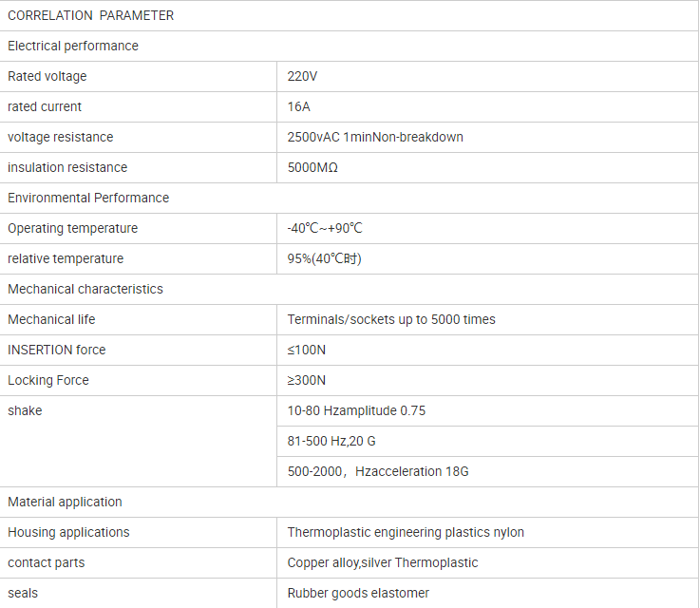Click the 81-500 Hz,20 G cell
This screenshot has width=700, height=608.
pos(487,441)
